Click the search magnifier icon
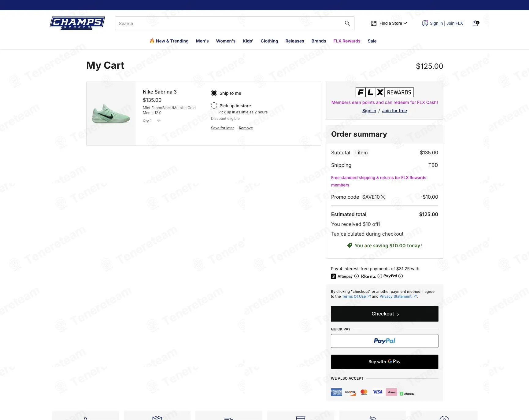The width and height of the screenshot is (529, 420). [347, 23]
